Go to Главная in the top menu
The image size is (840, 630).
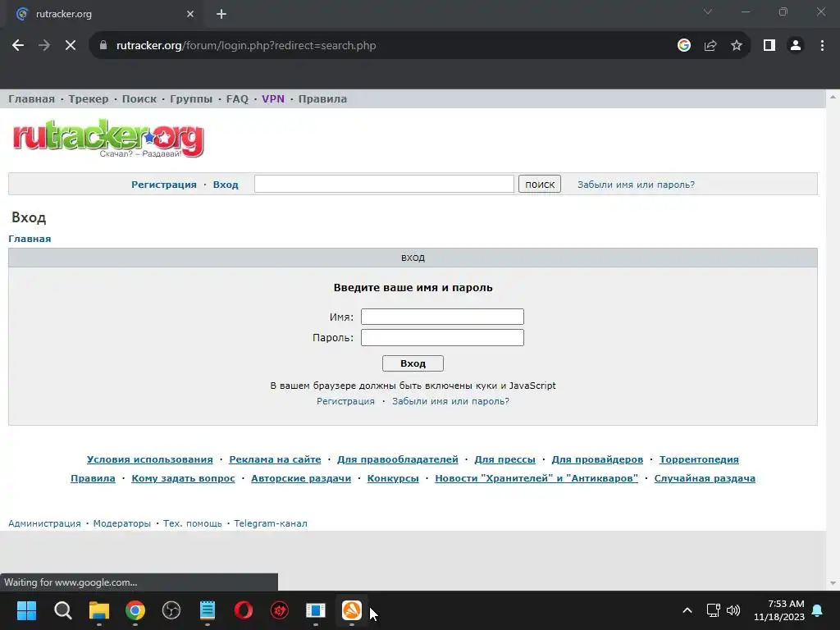31,99
